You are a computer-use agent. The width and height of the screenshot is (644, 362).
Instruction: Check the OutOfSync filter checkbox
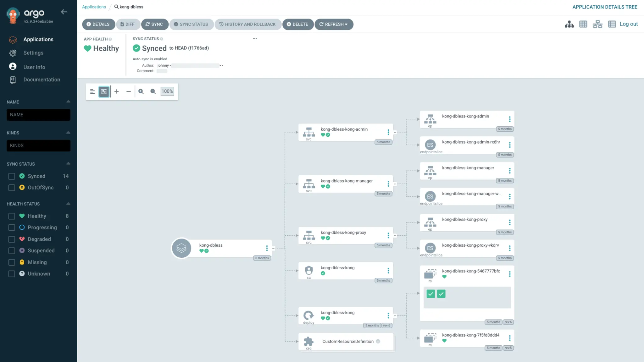click(12, 188)
